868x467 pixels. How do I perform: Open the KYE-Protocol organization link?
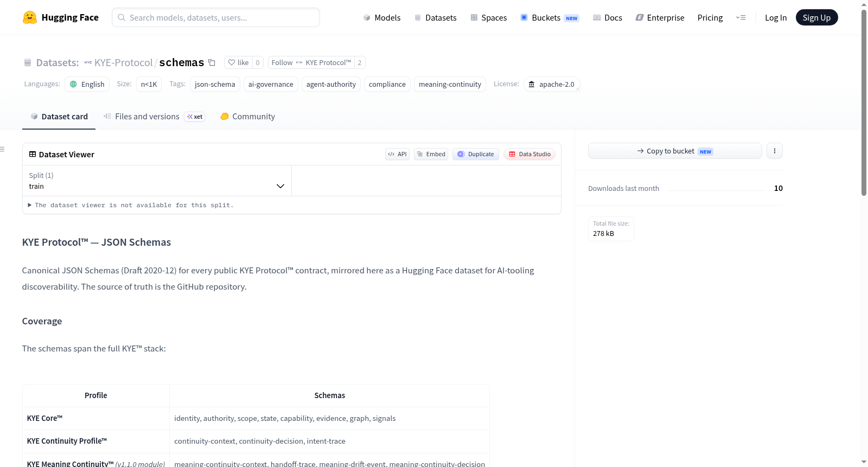(123, 62)
